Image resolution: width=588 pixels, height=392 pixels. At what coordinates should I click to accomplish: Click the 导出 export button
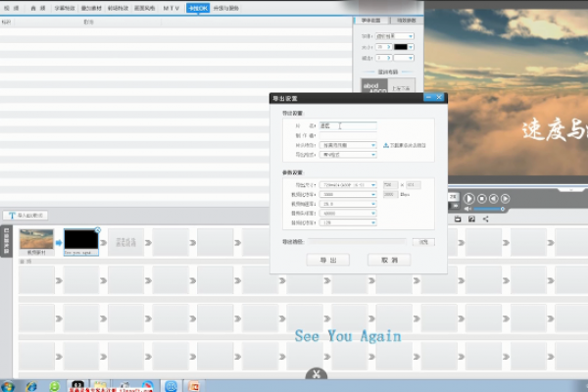[x=328, y=260]
